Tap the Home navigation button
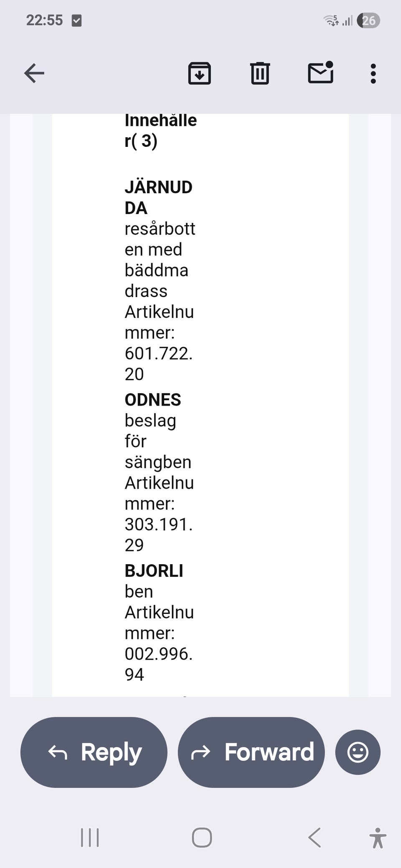This screenshot has width=401, height=868. pyautogui.click(x=202, y=838)
